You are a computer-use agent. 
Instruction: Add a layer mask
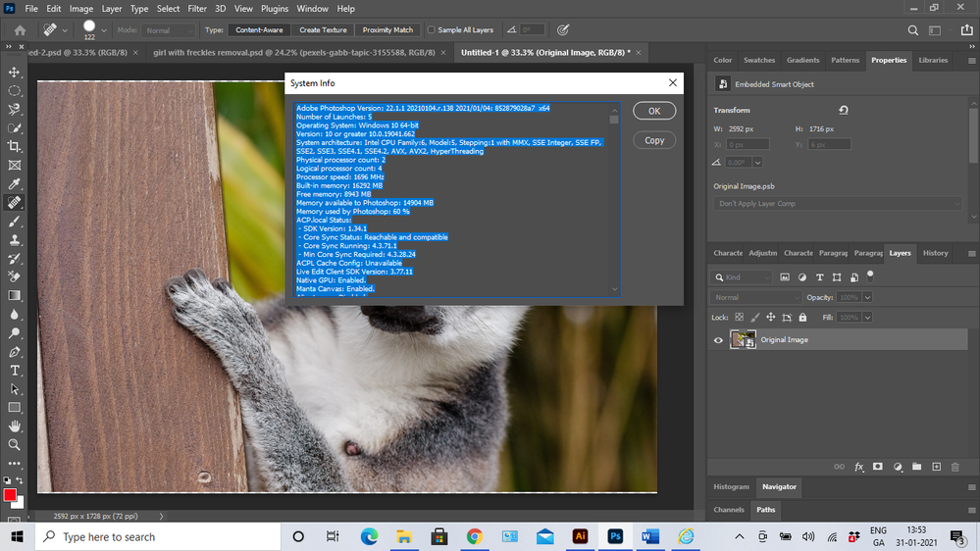tap(878, 468)
